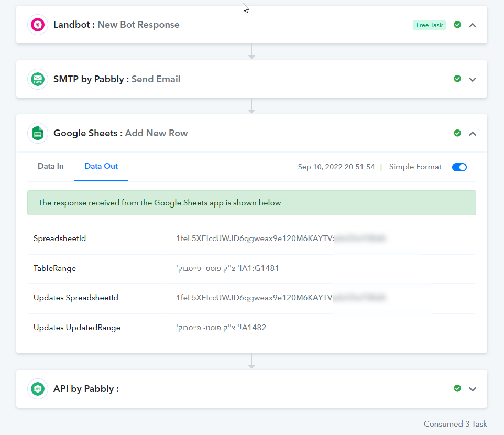The height and width of the screenshot is (435, 504).
Task: Click the TableRange field label
Action: 54,268
